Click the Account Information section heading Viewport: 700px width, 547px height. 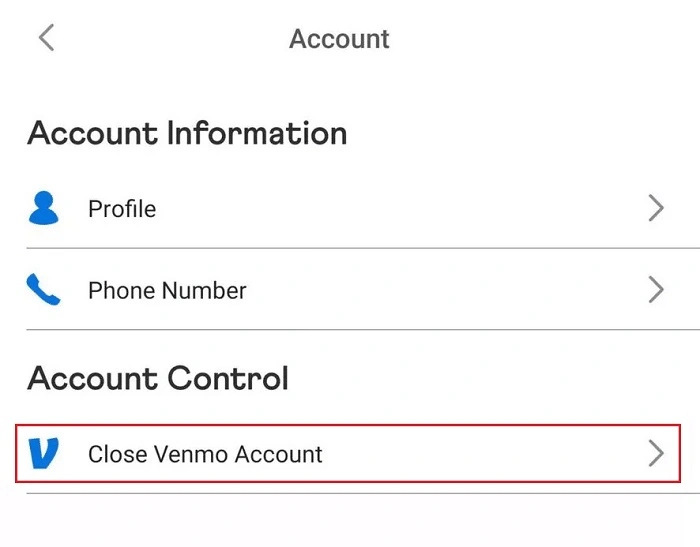187,133
